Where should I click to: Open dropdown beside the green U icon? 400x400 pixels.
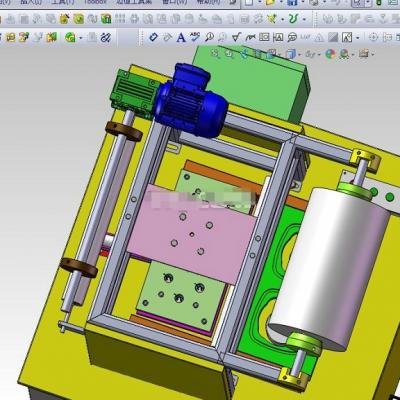point(304,19)
